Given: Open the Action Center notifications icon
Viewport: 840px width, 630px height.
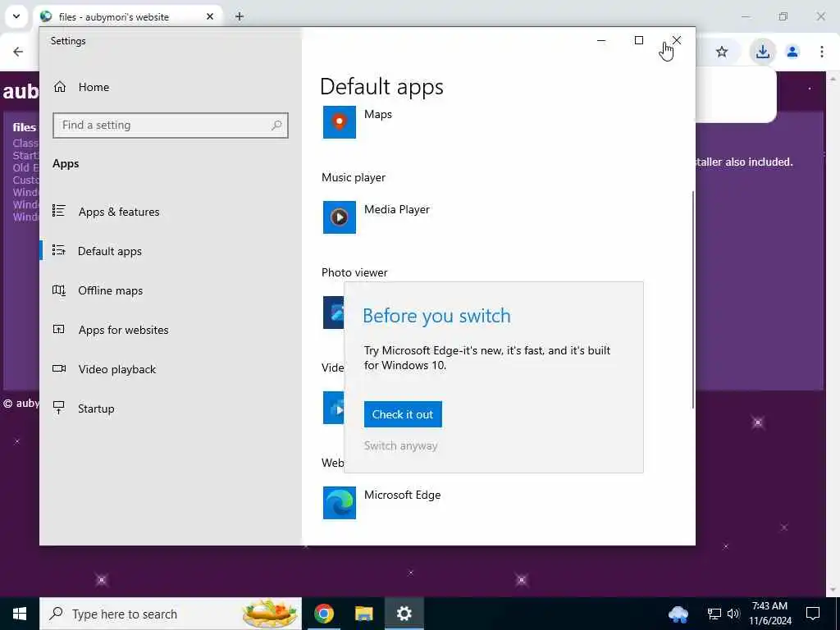Looking at the screenshot, I should [813, 614].
